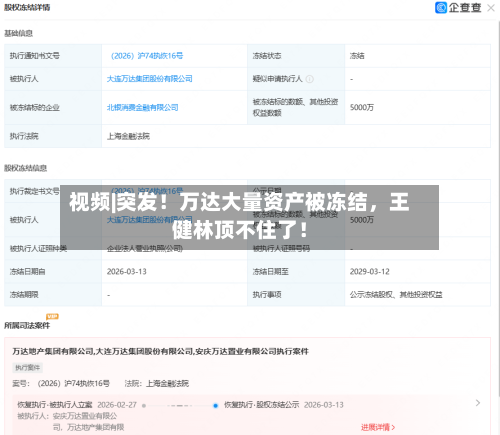Click the 执行通知书文号 label cell
Image resolution: width=500 pixels, height=435 pixels.
[x=53, y=56]
